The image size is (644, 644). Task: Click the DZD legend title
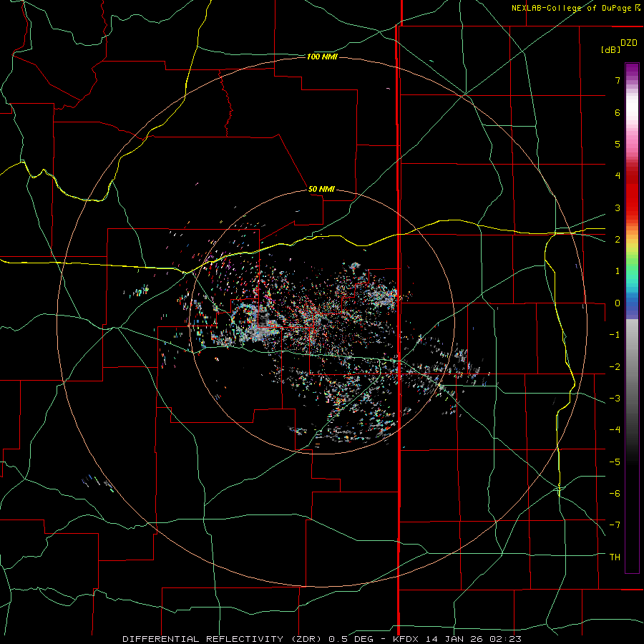coord(629,43)
